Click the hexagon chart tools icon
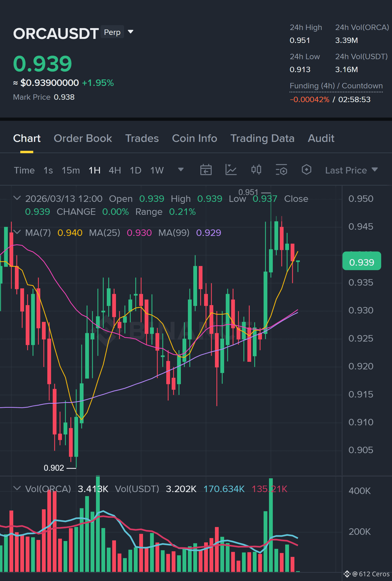Viewport: 392px width, 581px height. [x=306, y=170]
